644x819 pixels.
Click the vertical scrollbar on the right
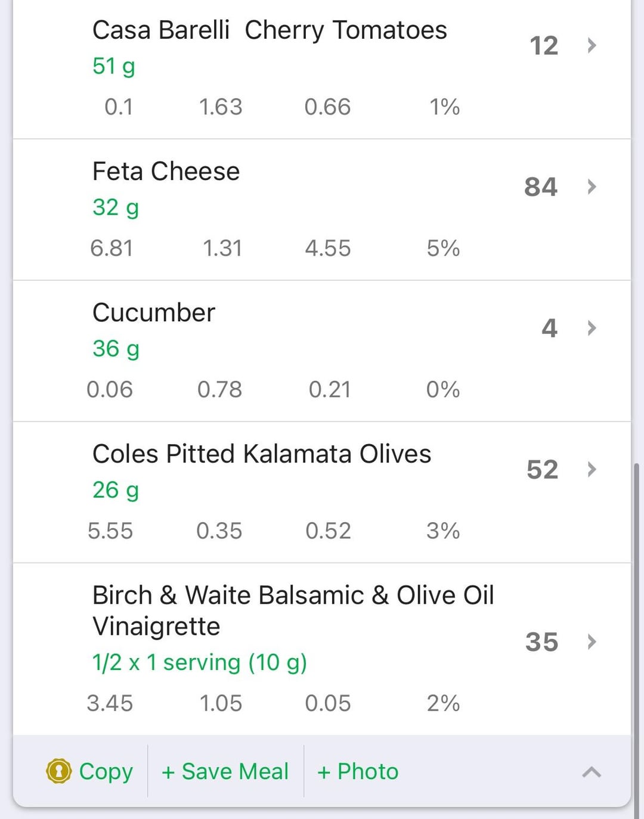(636, 632)
